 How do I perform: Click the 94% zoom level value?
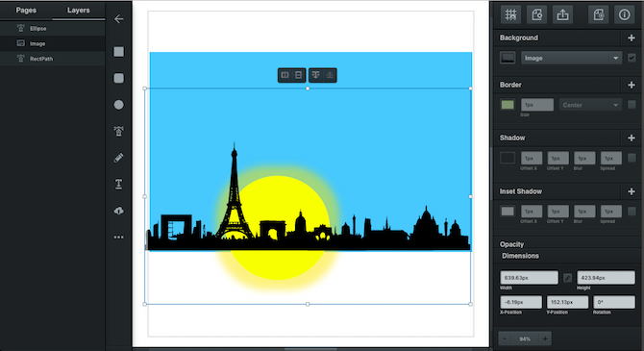[525, 339]
